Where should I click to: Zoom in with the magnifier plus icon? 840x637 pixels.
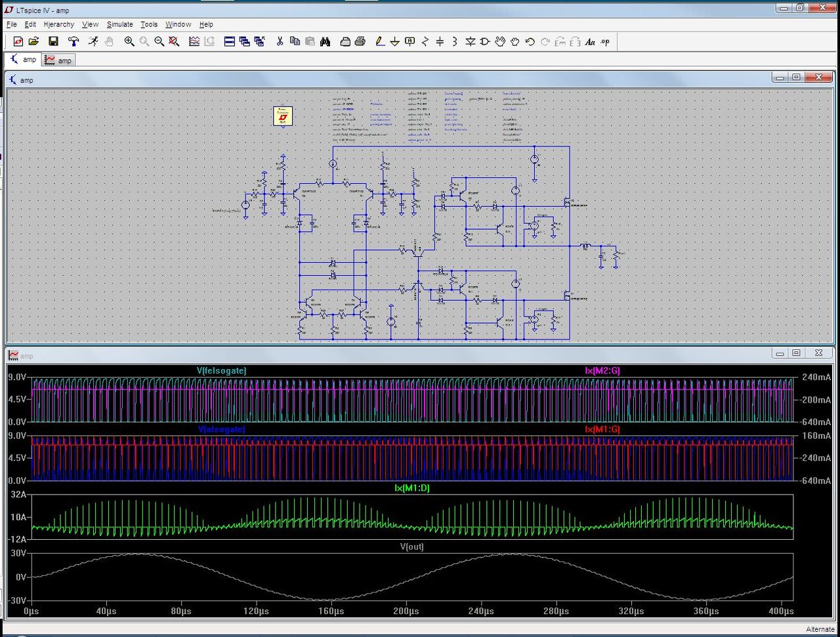129,41
